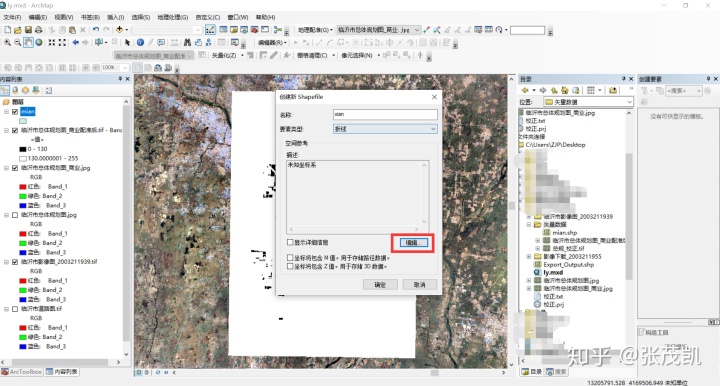Select the Zoom In magnifier tool

tap(7, 42)
